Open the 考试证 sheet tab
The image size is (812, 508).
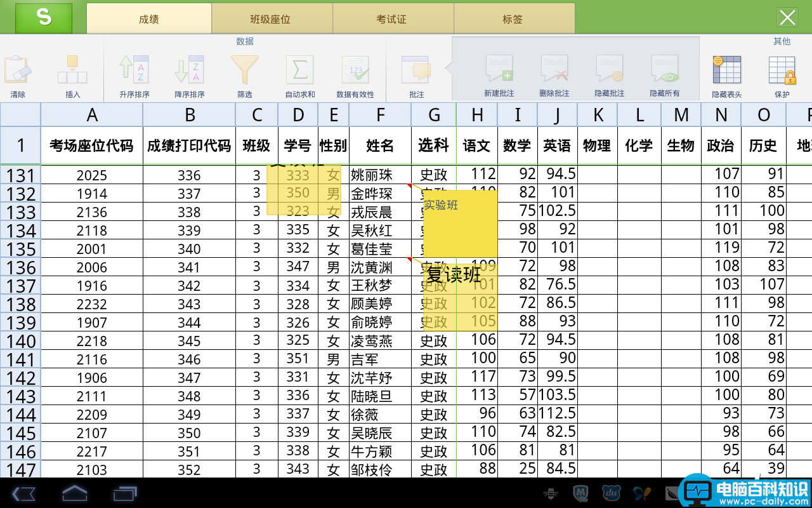coord(392,18)
